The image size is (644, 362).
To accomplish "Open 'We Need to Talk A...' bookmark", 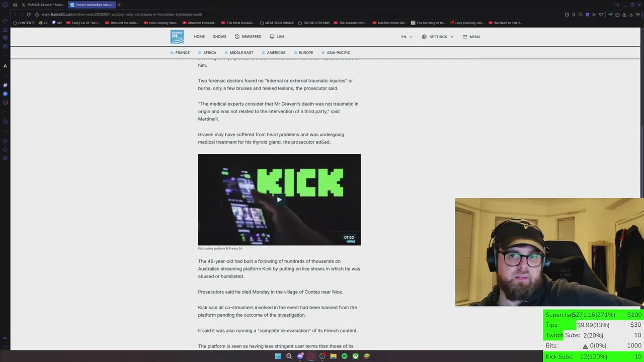I will click(x=506, y=23).
